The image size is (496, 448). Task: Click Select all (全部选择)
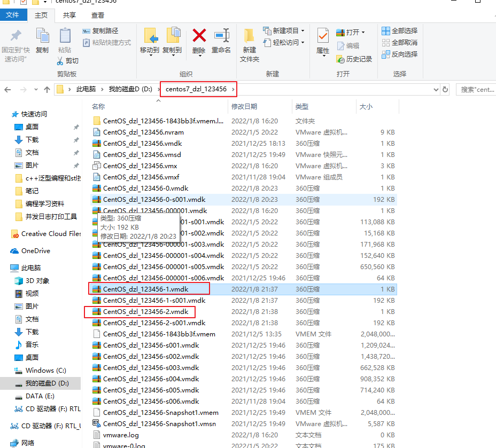(399, 31)
